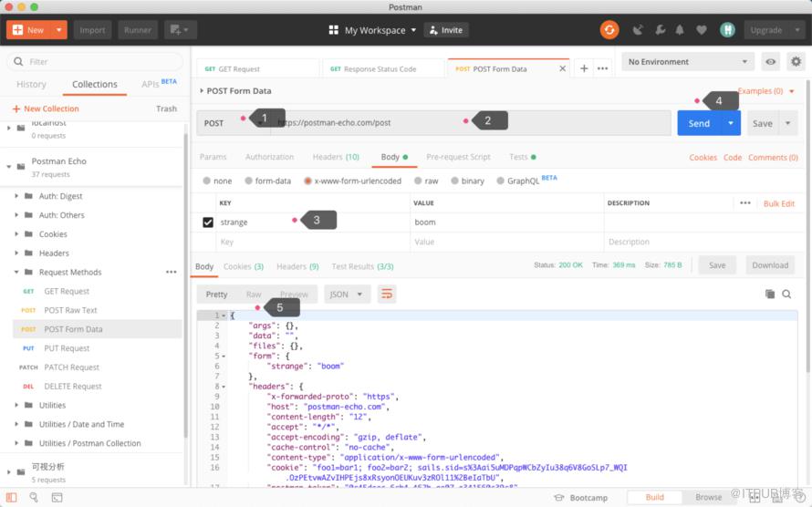Add a new request tab
The height and width of the screenshot is (507, 812).
[584, 68]
